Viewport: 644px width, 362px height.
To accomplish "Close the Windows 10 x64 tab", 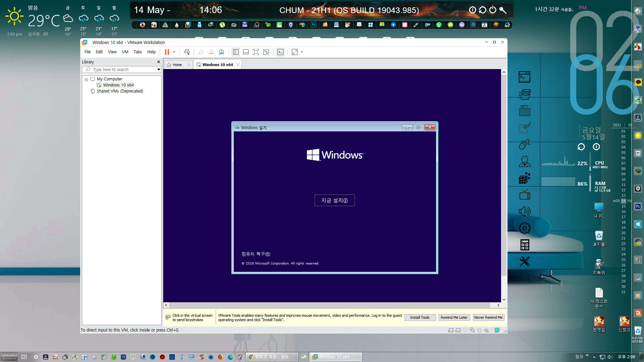I will pyautogui.click(x=238, y=65).
